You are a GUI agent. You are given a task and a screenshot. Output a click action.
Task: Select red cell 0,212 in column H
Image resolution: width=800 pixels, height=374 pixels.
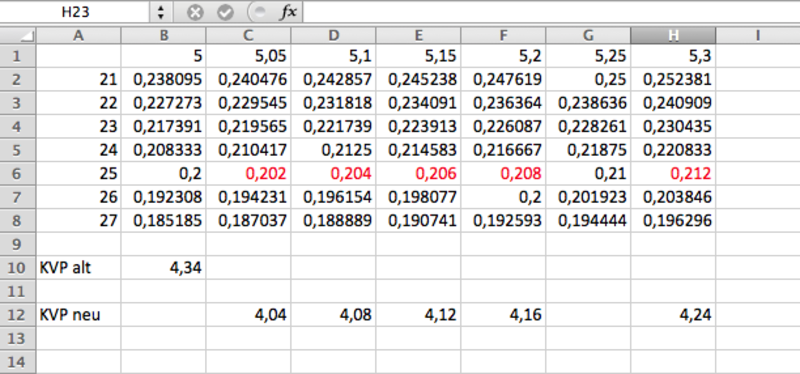(x=673, y=173)
